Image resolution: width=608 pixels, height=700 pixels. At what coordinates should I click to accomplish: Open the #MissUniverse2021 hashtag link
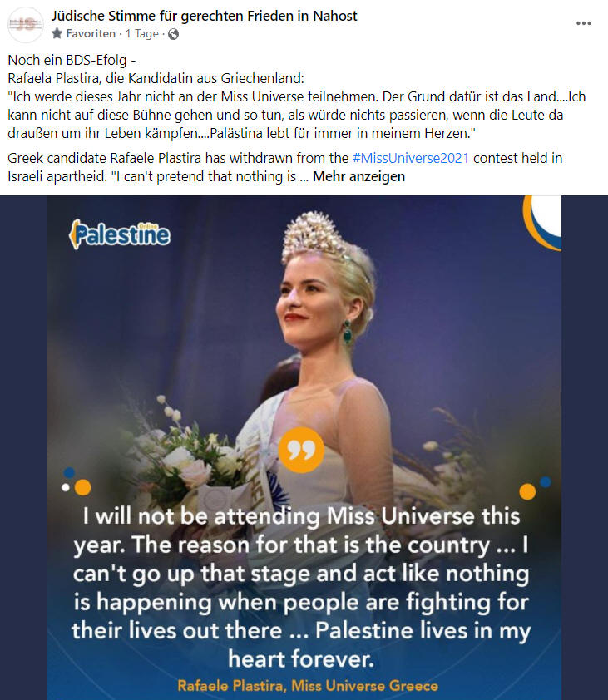point(411,158)
